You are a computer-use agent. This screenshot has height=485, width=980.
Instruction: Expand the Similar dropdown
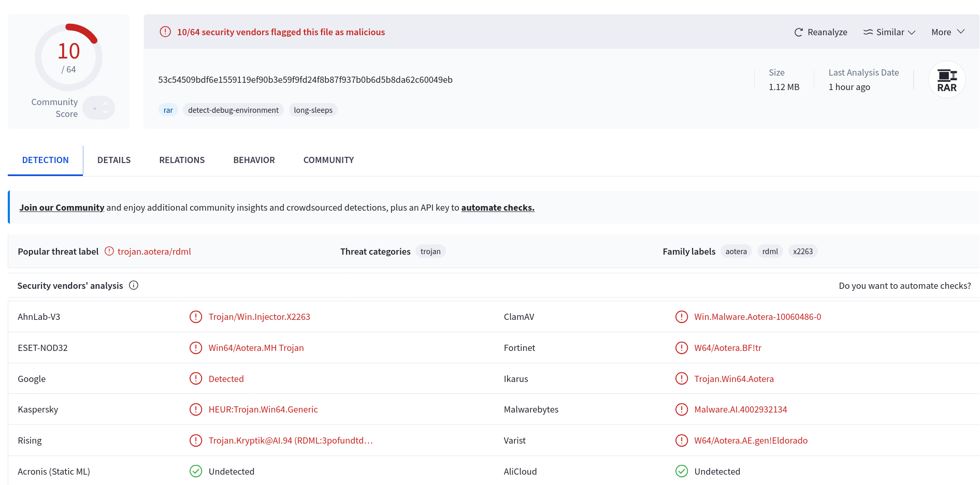[889, 32]
